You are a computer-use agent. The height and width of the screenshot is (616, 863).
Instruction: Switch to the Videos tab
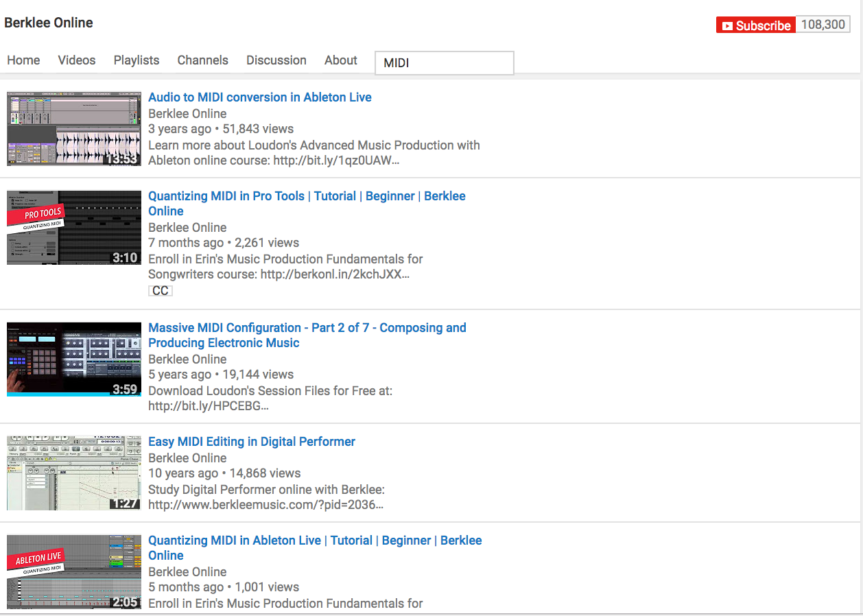pyautogui.click(x=77, y=60)
